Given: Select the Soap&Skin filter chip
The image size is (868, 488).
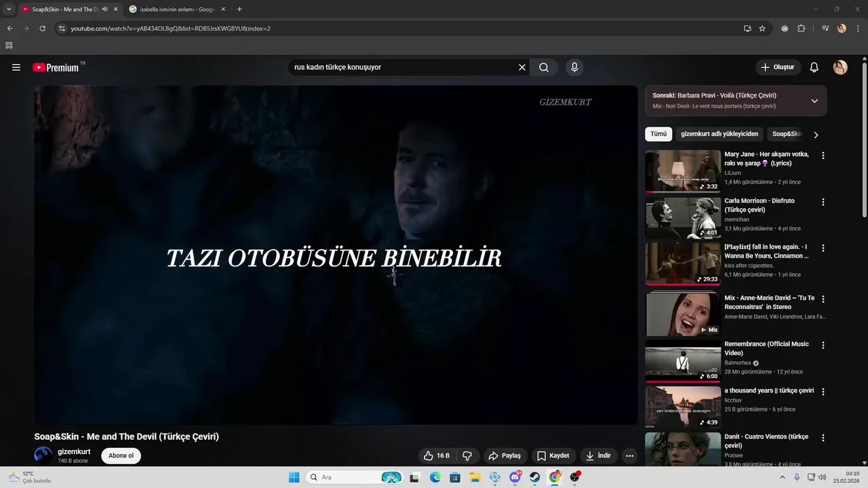Looking at the screenshot, I should (x=787, y=134).
